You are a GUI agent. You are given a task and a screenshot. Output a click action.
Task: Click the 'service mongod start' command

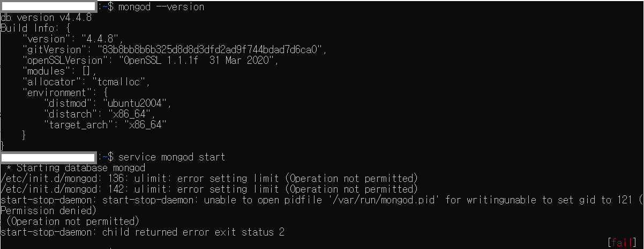(x=172, y=157)
